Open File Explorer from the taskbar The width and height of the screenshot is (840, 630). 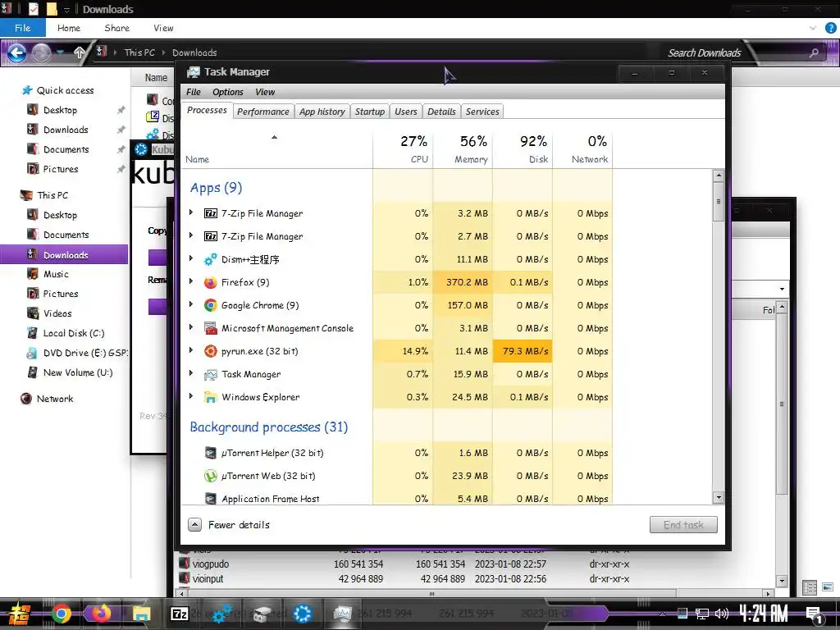click(x=141, y=614)
